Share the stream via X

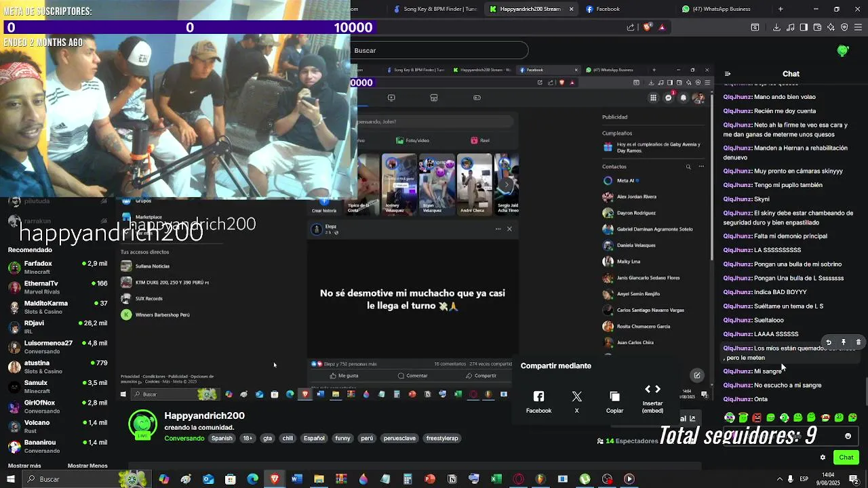[576, 401]
